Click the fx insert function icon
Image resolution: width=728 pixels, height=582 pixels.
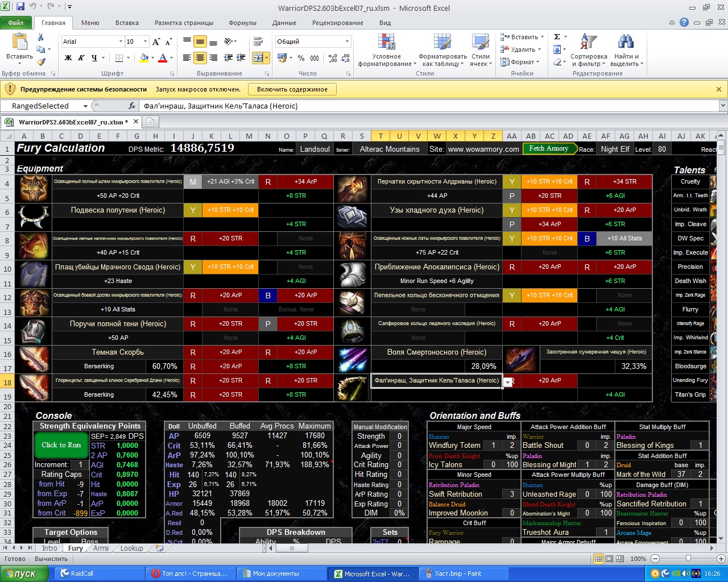click(132, 106)
